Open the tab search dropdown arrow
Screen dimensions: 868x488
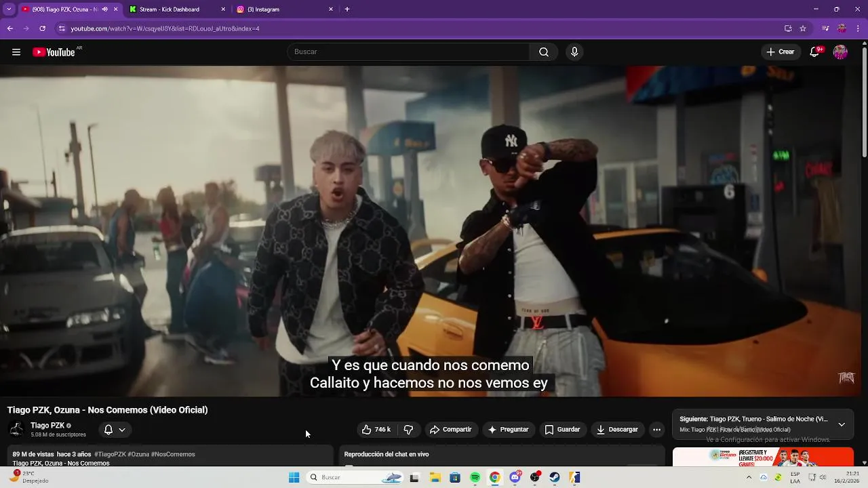[x=9, y=9]
